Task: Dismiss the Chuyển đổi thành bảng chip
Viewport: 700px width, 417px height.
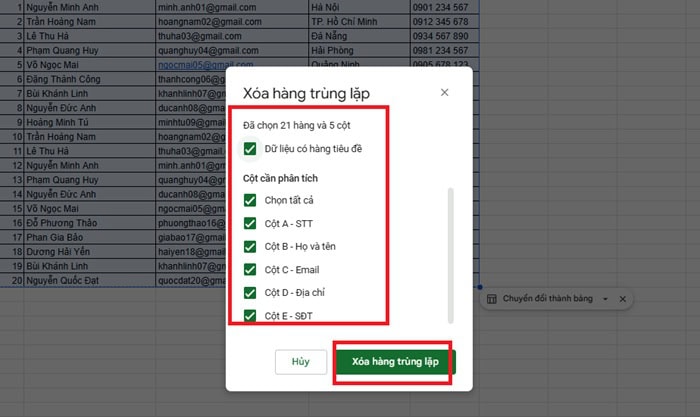Action: click(x=623, y=299)
